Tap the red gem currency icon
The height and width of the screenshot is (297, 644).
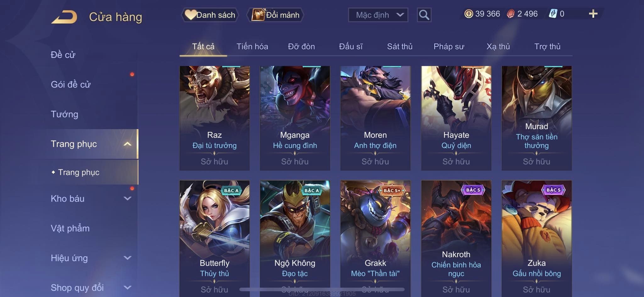[x=511, y=14]
